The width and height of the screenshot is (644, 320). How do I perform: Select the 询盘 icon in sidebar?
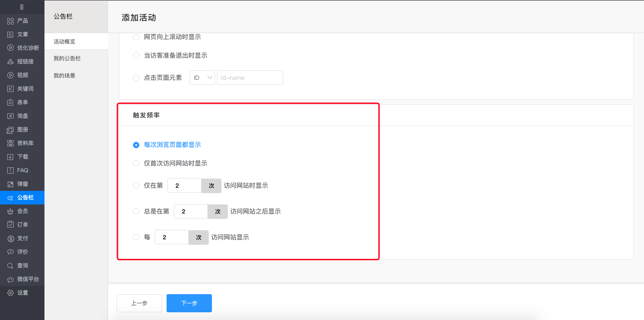point(21,116)
